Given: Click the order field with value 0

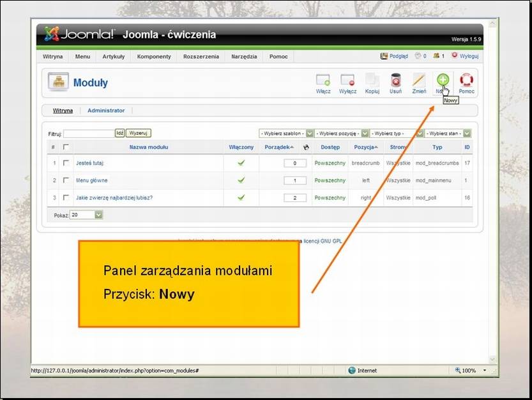Looking at the screenshot, I should click(x=295, y=164).
